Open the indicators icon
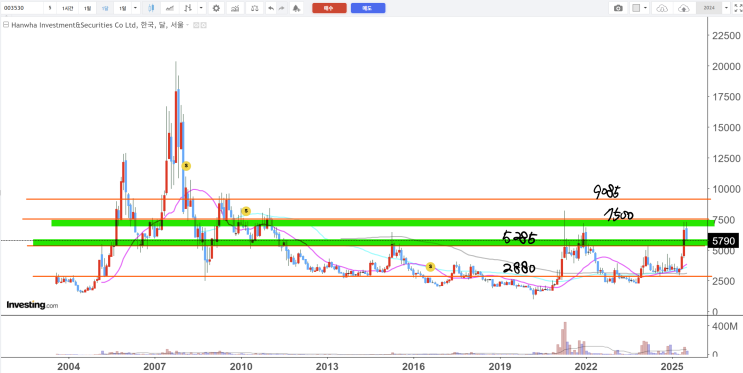The height and width of the screenshot is (373, 743). tap(234, 8)
